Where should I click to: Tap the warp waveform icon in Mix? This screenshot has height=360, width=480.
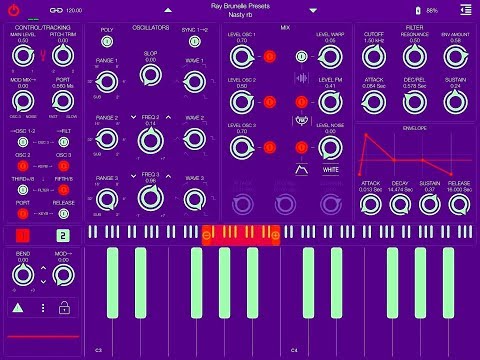pyautogui.click(x=301, y=78)
